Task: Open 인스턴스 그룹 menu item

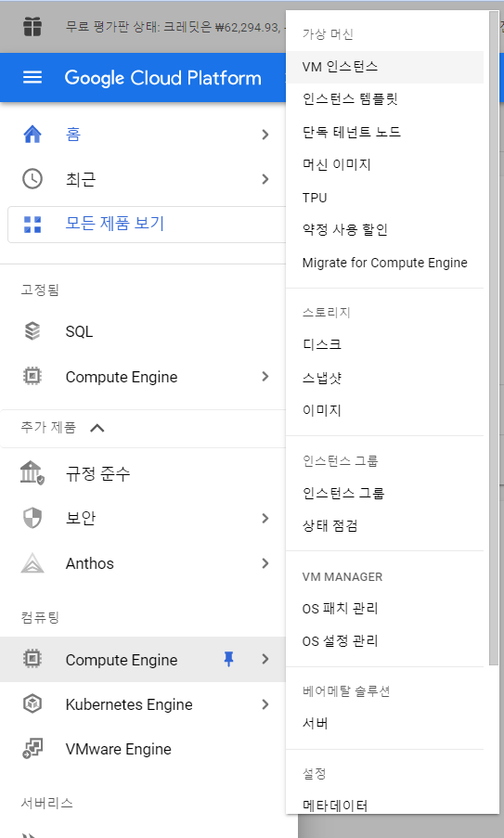Action: tap(385, 493)
